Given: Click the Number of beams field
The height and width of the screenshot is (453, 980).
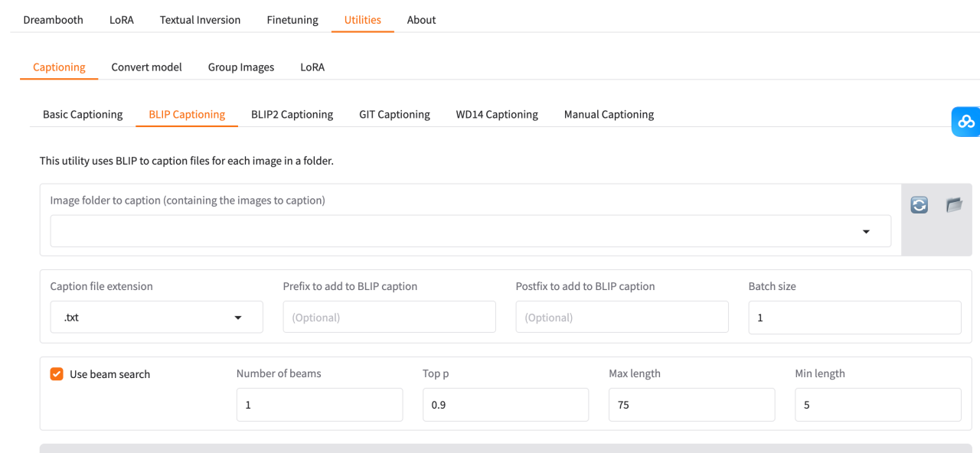Looking at the screenshot, I should [x=319, y=405].
